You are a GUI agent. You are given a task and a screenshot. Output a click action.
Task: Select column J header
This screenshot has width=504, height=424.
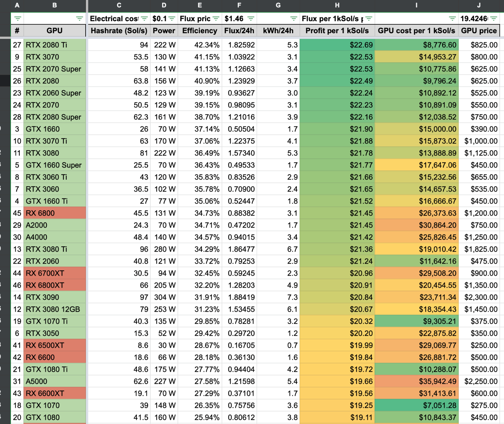point(479,5)
